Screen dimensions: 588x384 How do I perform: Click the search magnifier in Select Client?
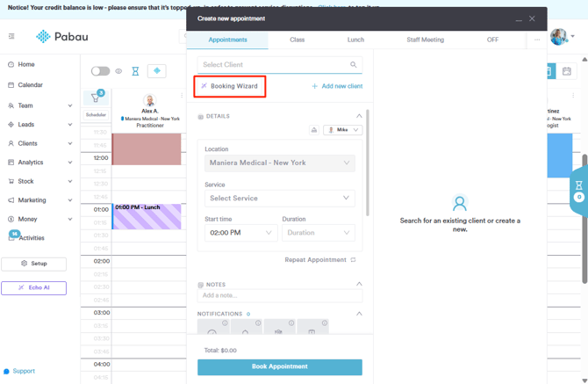[x=354, y=65]
